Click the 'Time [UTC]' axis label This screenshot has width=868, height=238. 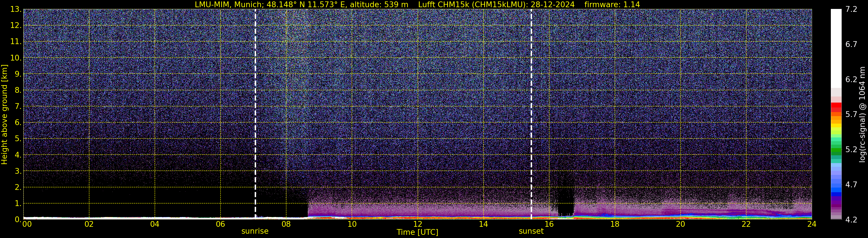coord(417,232)
